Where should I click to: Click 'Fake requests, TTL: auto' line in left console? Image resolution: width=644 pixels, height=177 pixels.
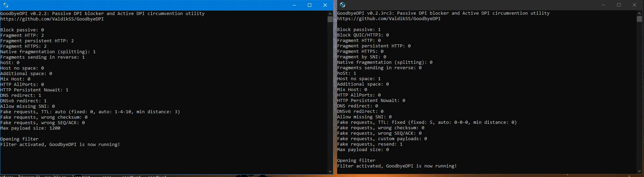click(90, 112)
